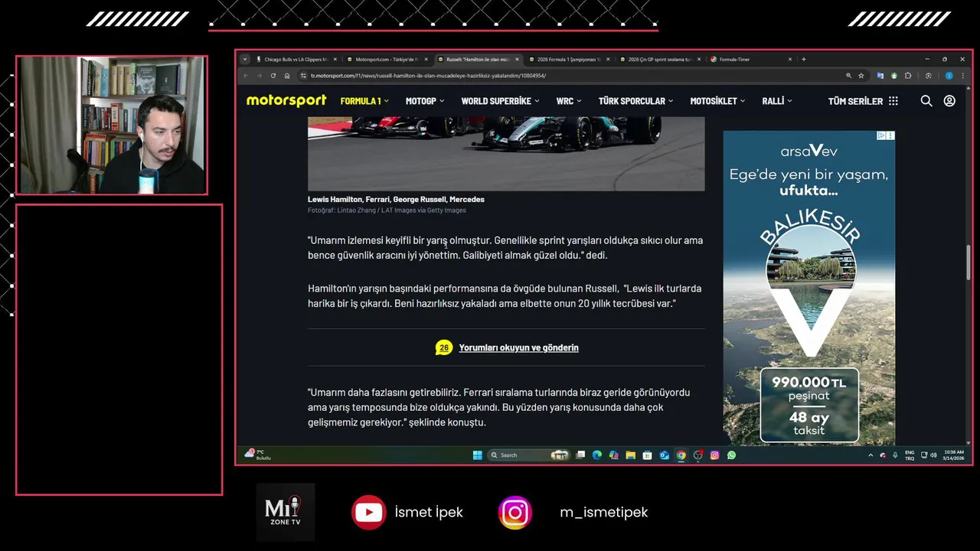Screen dimensions: 980x551
Task: Switch to Motorsport.com Türkiye tab
Action: [387, 59]
